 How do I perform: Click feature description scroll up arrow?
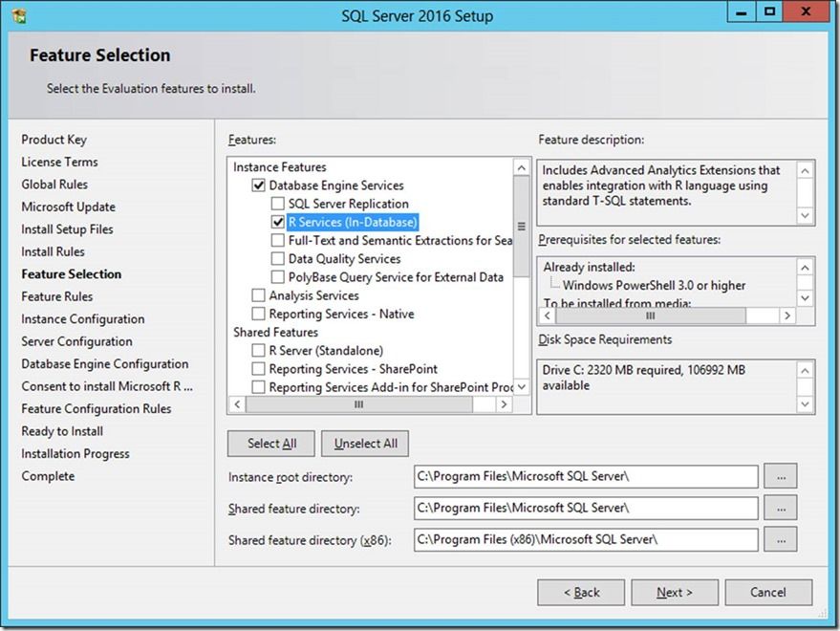click(x=805, y=171)
